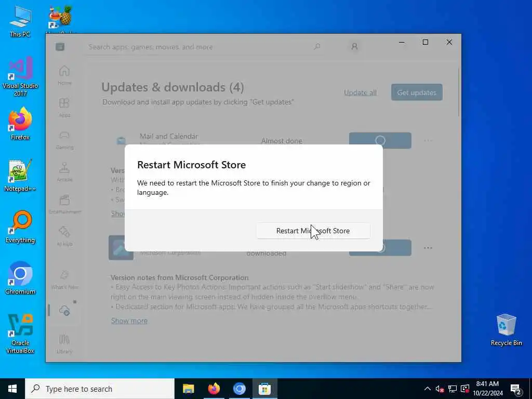
Task: Select Recycle Bin desktop icon
Action: (506, 330)
